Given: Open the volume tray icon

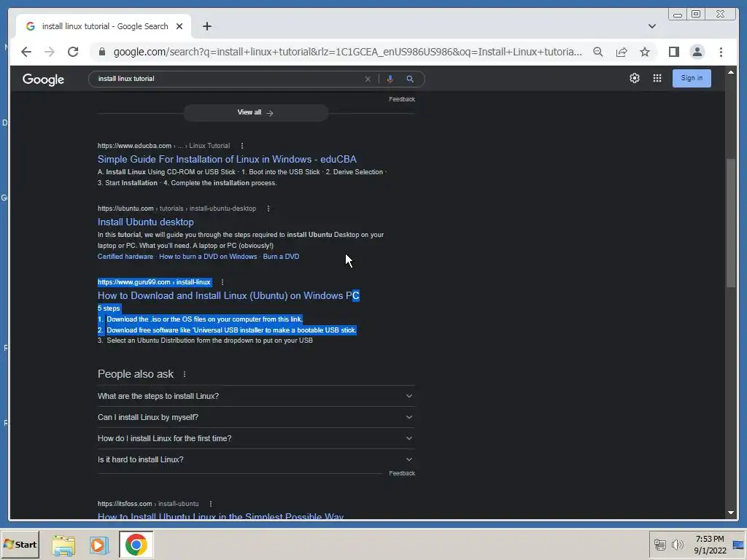Looking at the screenshot, I should point(677,545).
